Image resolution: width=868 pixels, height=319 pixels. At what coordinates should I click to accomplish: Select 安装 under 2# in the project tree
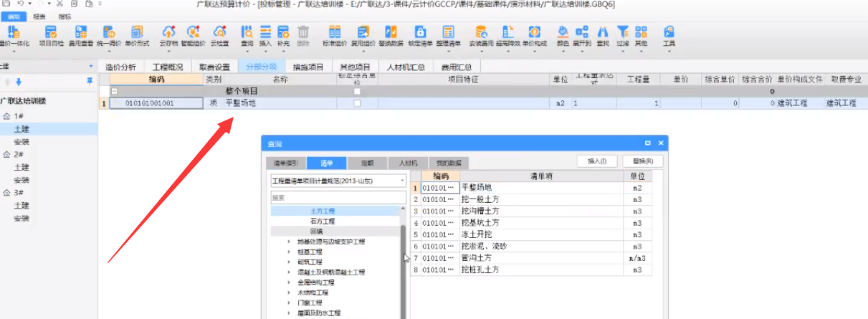[22, 179]
